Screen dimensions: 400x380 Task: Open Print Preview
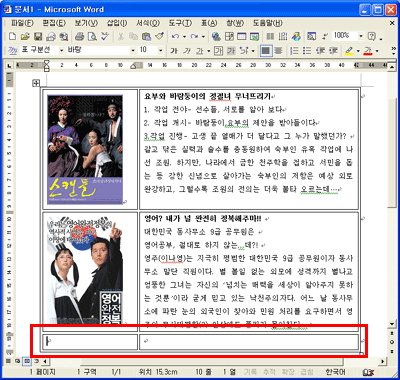[92, 36]
